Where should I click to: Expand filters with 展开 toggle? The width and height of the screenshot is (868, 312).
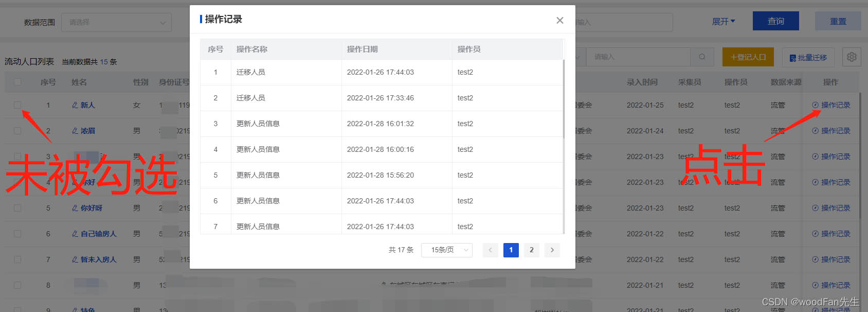[x=723, y=22]
